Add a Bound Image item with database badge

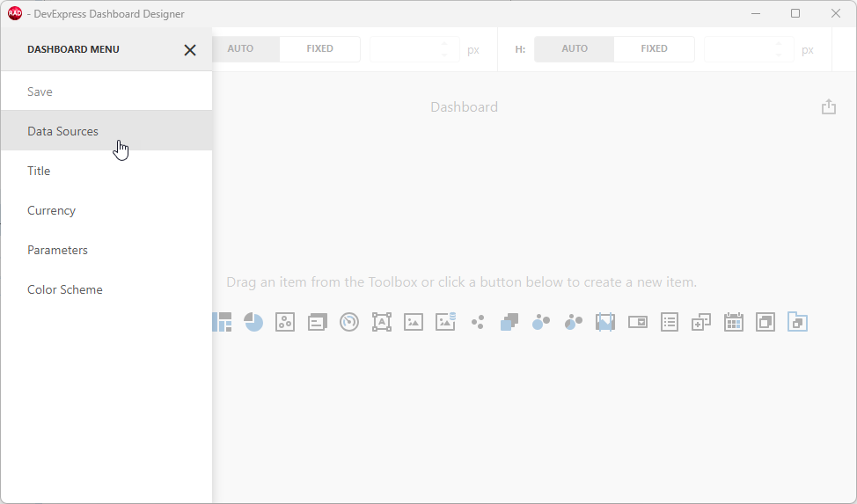pos(445,322)
